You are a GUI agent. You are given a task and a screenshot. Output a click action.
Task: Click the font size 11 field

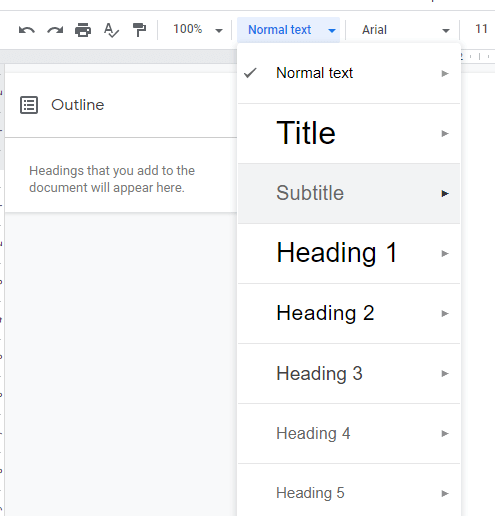coord(481,29)
